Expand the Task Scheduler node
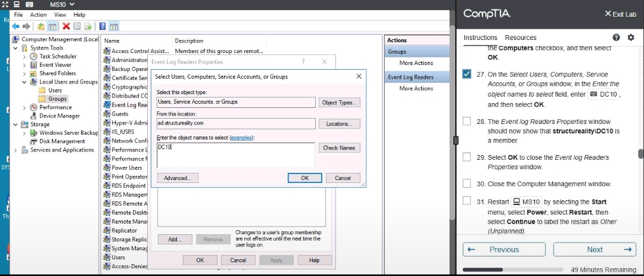 coord(24,56)
